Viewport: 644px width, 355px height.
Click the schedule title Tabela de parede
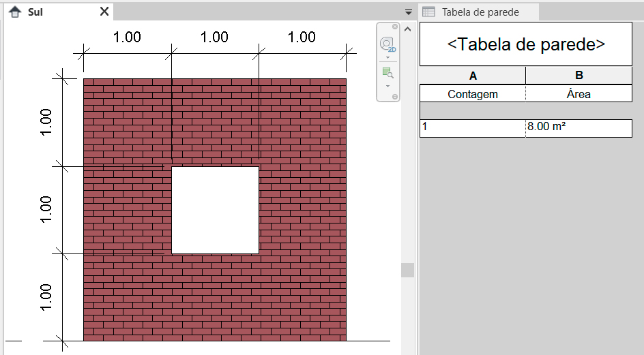(x=525, y=44)
